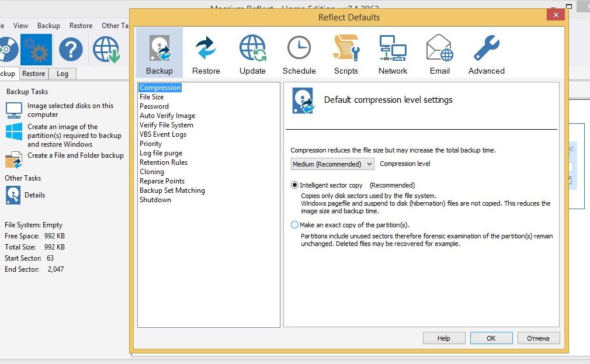Select Password in the settings list

point(154,106)
